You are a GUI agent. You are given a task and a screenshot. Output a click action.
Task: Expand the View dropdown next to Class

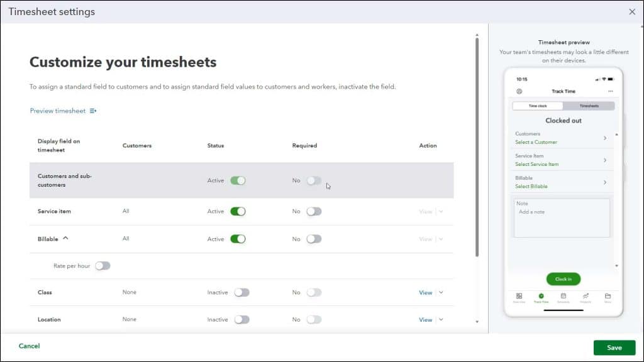pyautogui.click(x=440, y=292)
